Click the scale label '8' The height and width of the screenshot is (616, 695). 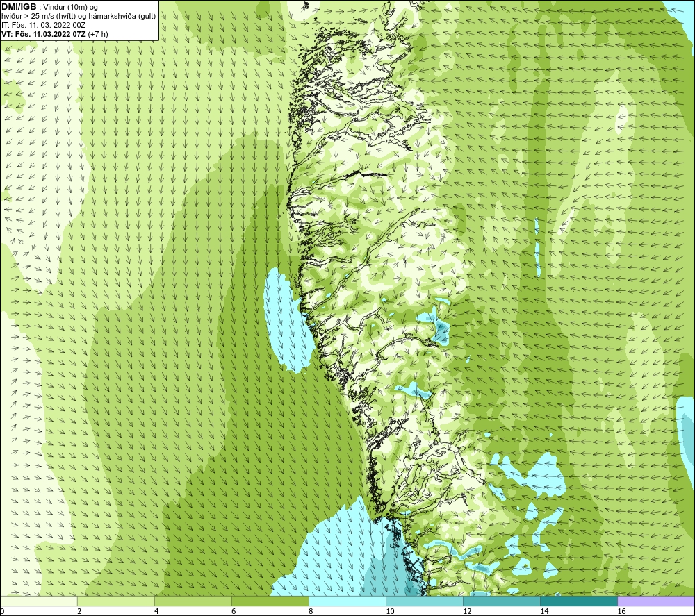click(310, 612)
